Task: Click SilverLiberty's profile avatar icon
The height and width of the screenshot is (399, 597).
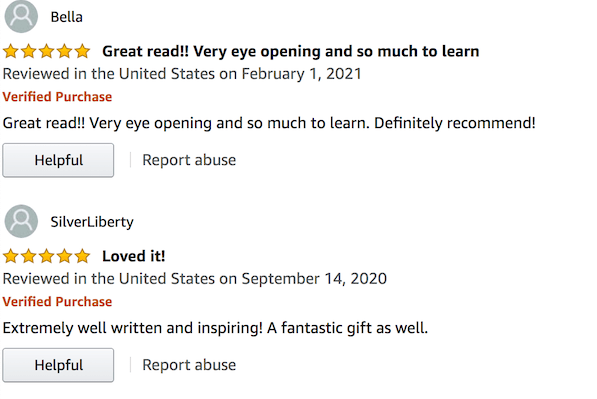Action: [21, 221]
